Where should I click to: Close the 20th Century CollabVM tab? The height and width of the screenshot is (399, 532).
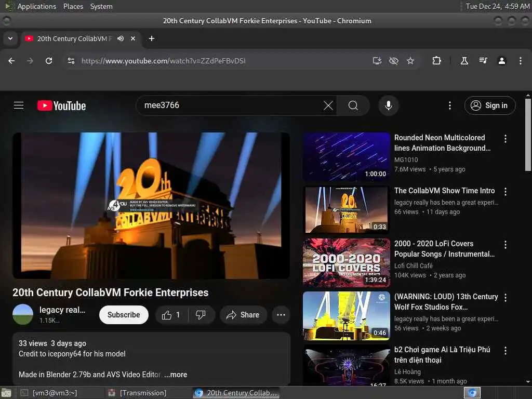pyautogui.click(x=133, y=38)
